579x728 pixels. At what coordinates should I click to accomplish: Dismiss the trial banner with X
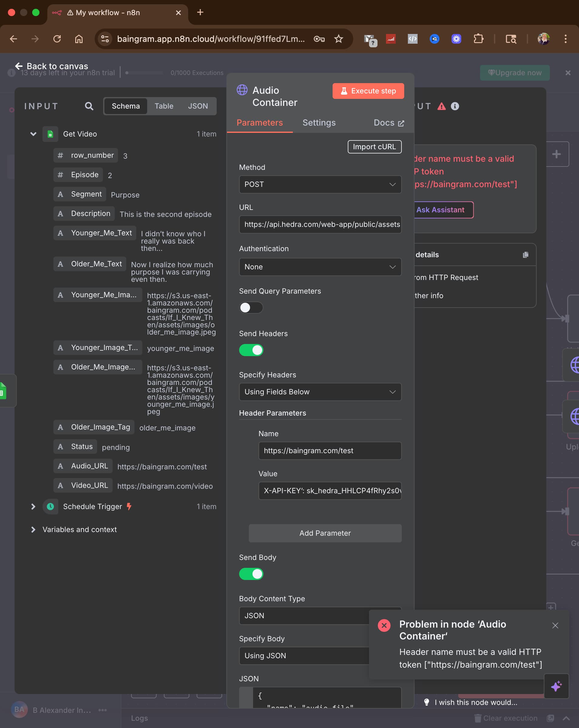pos(568,72)
